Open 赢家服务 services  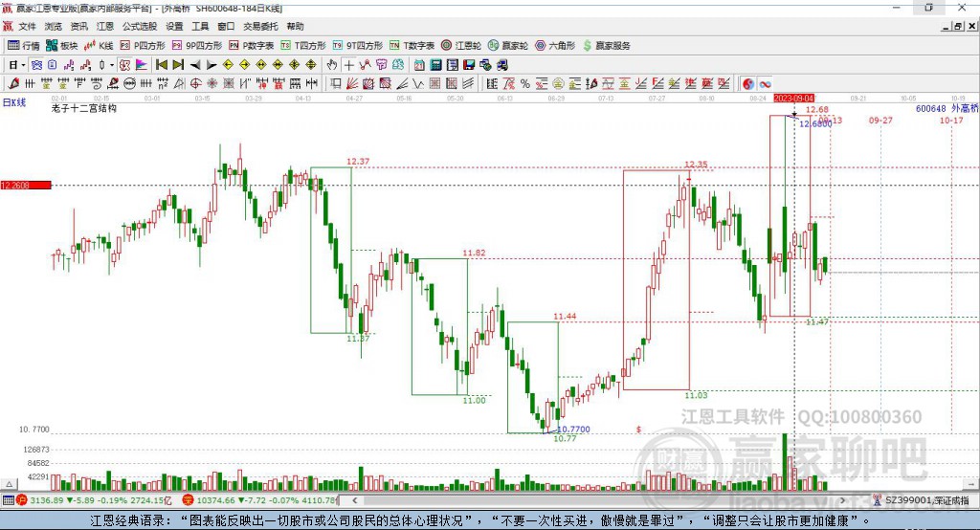606,46
